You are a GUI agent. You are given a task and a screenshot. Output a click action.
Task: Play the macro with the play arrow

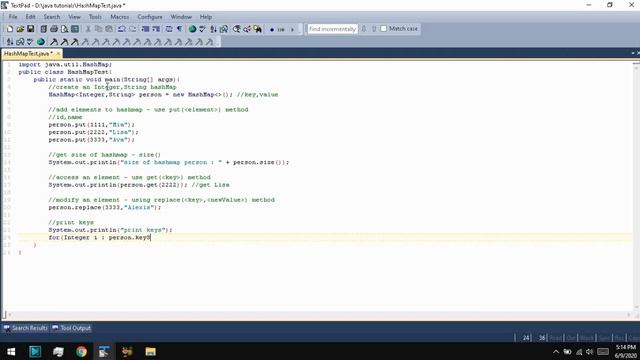(x=292, y=29)
